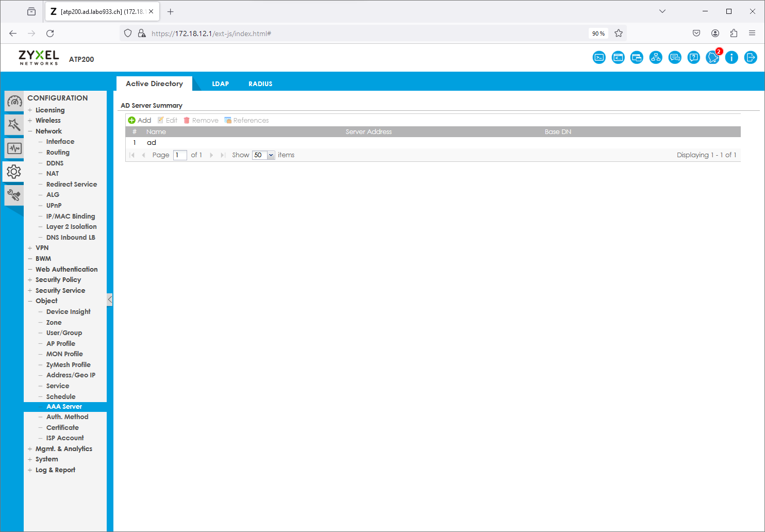765x532 pixels.
Task: Open the Maintenance tools sidebar icon
Action: tap(14, 195)
